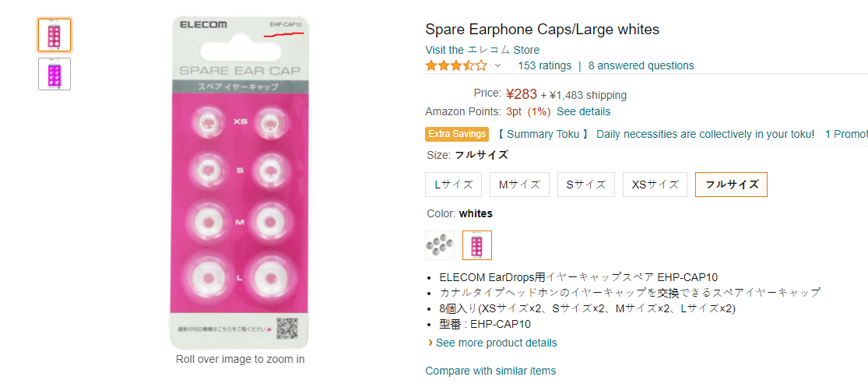The width and height of the screenshot is (868, 387).
Task: Open the 8 answered questions link
Action: coord(641,65)
